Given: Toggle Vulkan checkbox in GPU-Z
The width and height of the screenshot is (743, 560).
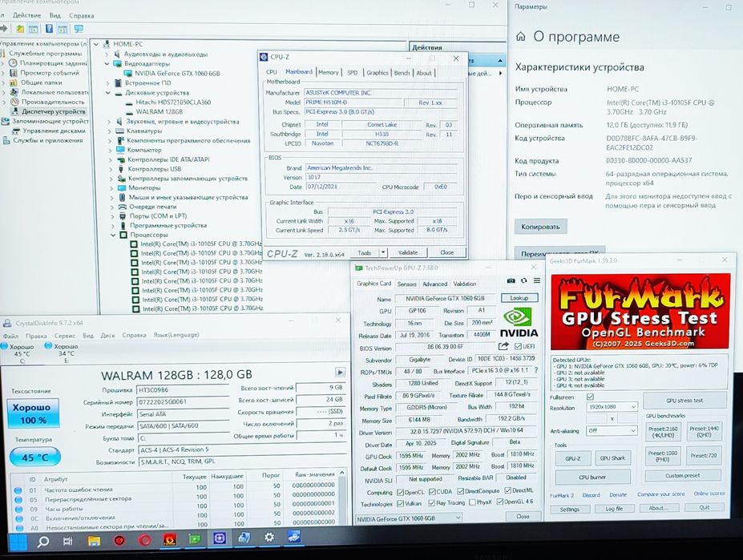Looking at the screenshot, I should point(401,503).
